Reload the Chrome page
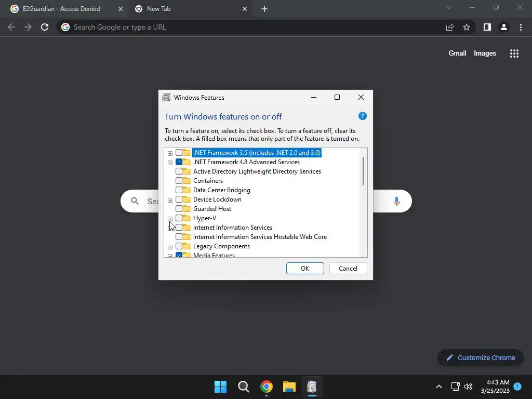 coord(45,27)
